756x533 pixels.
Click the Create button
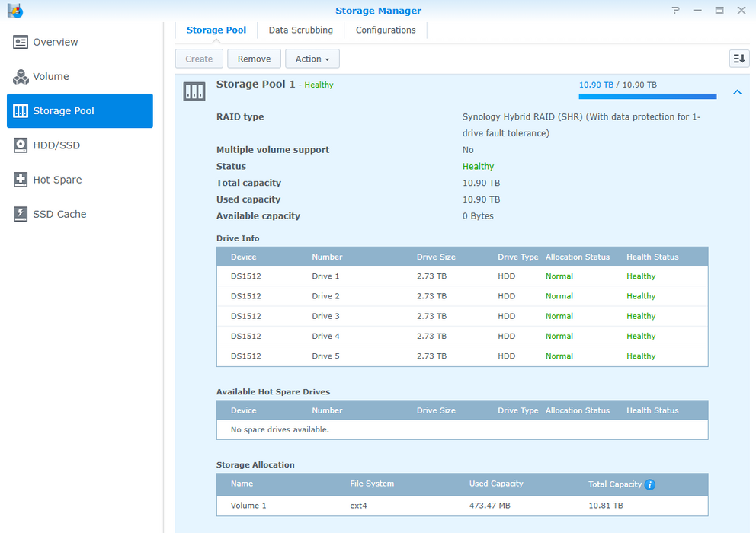point(199,59)
